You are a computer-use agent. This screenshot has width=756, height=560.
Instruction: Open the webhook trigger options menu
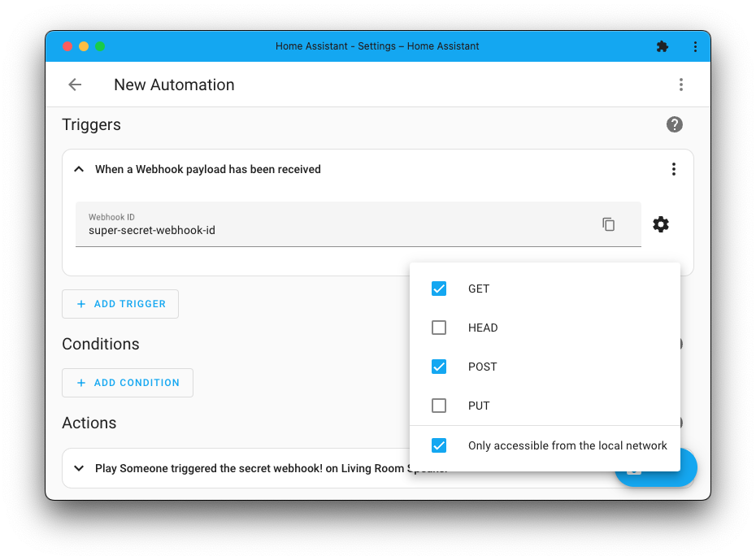(x=674, y=169)
